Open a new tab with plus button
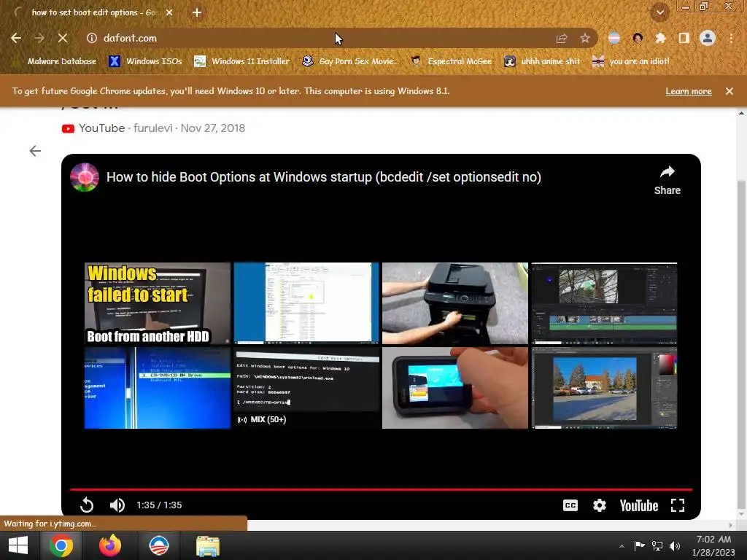 [x=197, y=12]
